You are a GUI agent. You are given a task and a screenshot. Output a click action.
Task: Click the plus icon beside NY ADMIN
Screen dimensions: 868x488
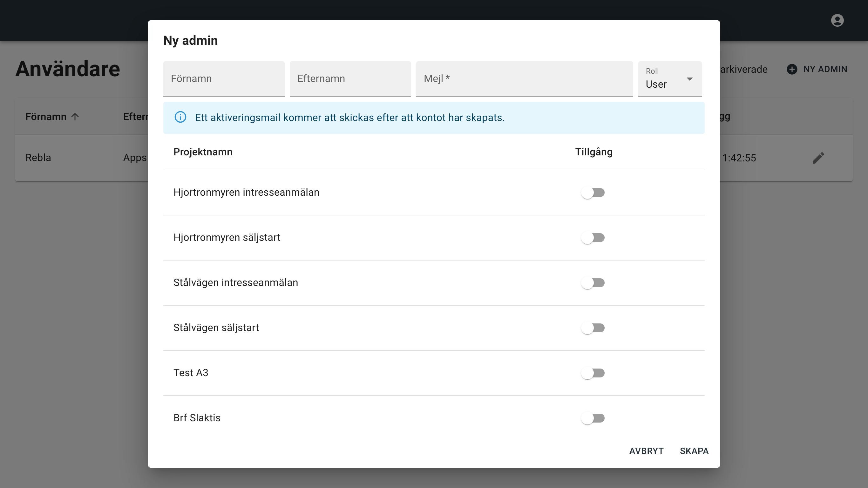click(x=792, y=69)
